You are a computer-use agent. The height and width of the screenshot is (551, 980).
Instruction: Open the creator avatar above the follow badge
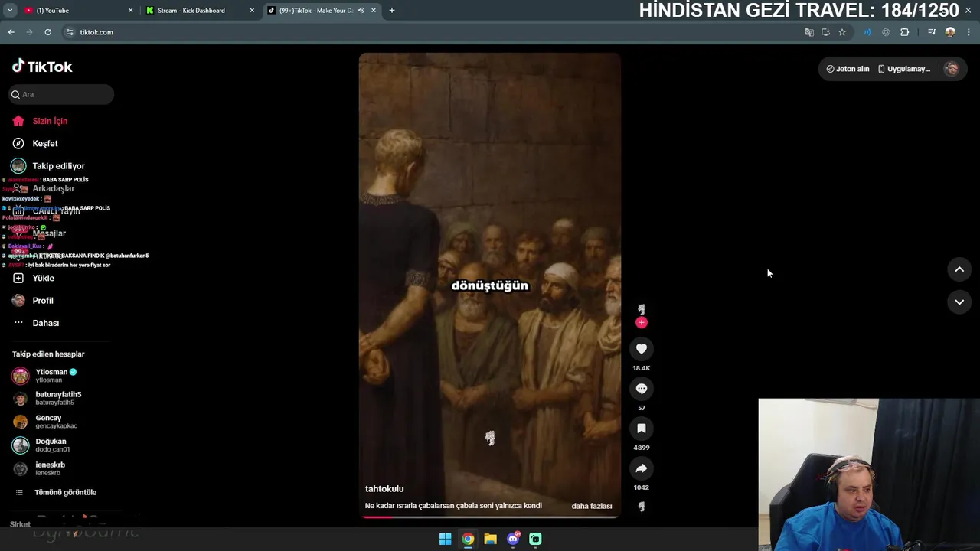(642, 309)
